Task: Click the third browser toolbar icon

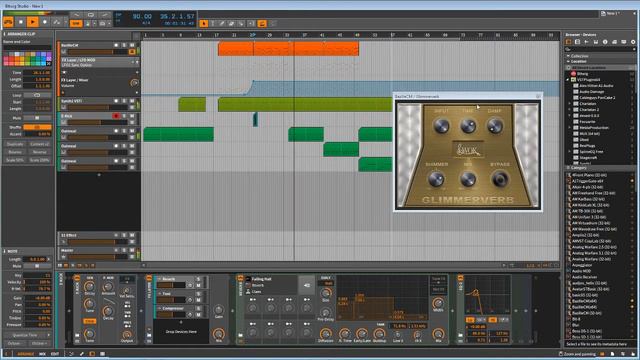Action: 587,42
